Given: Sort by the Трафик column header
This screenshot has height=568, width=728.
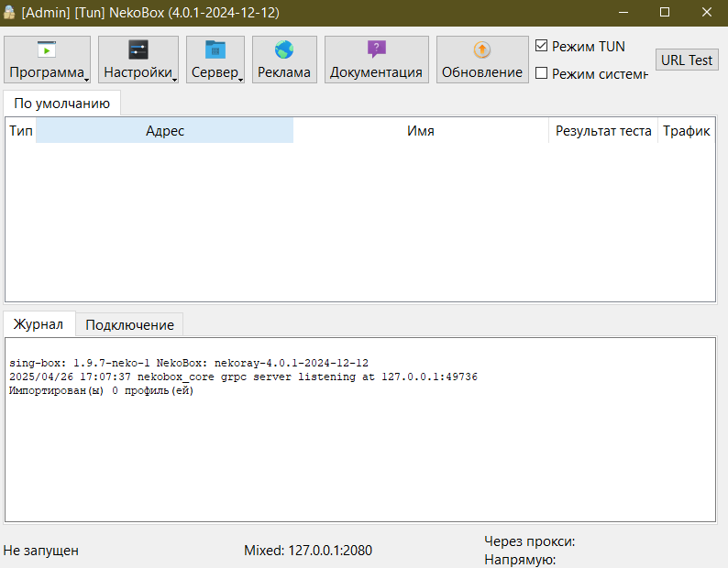Looking at the screenshot, I should [686, 131].
